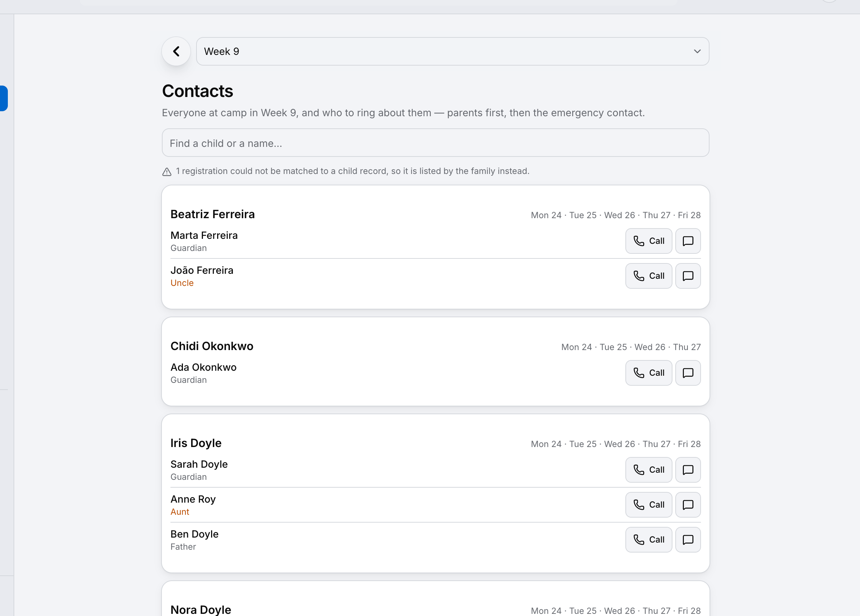Click chat icon beside Anne Roy
Viewport: 860px width, 616px height.
point(688,505)
